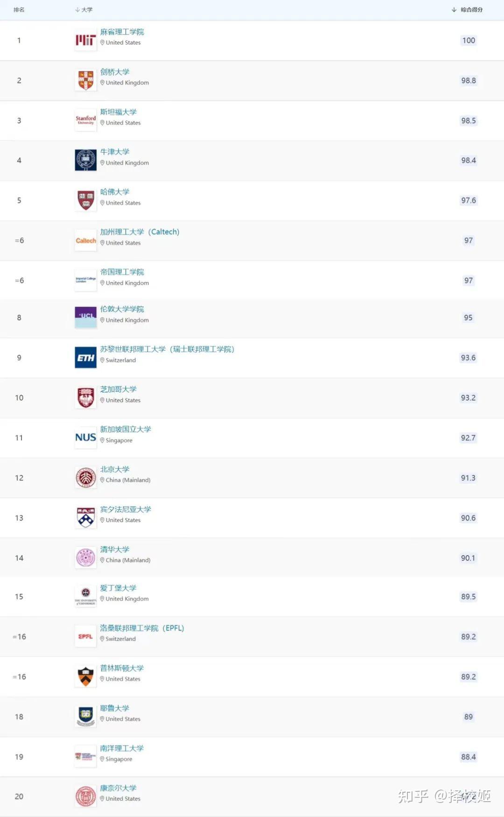Click the MIT logo icon

[x=85, y=41]
